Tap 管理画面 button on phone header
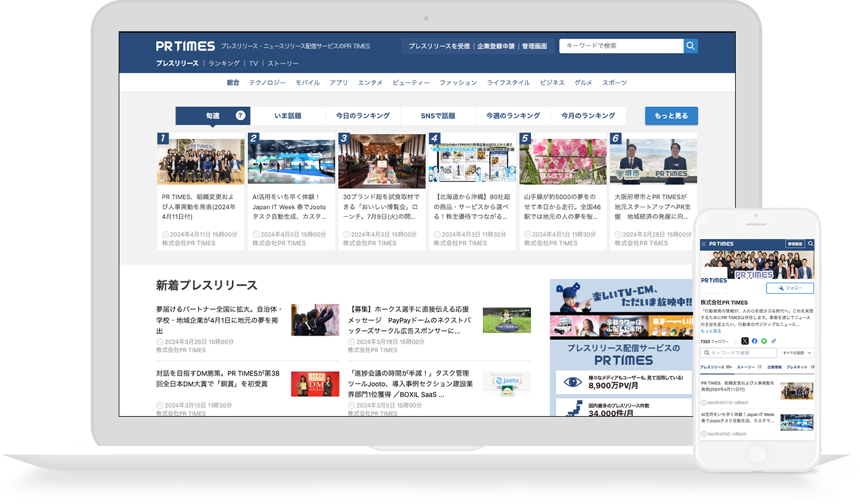The width and height of the screenshot is (860, 504). pyautogui.click(x=795, y=244)
